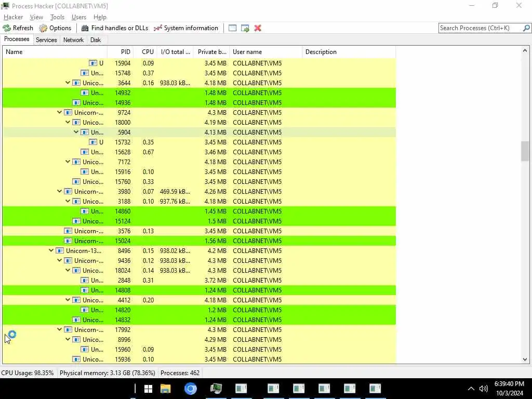532x399 pixels.
Task: Click process icon in PID 15916 row
Action: (85, 171)
